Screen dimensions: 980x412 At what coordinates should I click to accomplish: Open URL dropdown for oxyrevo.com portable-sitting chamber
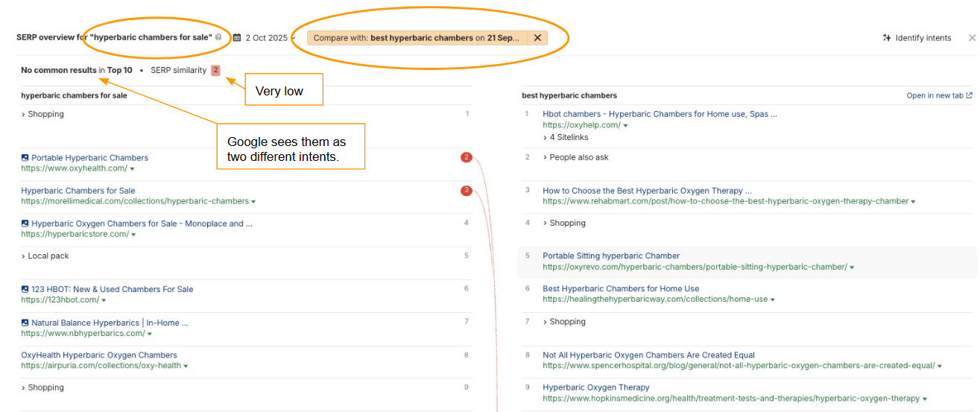[x=852, y=267]
